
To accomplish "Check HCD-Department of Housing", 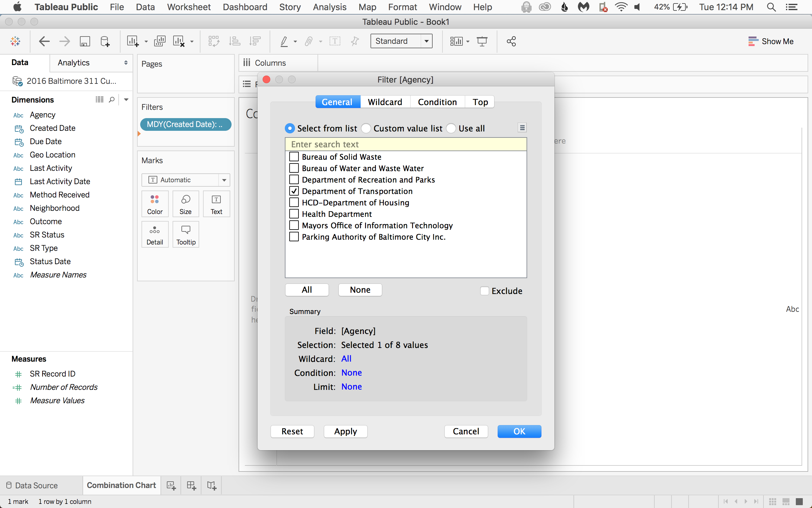I will point(294,202).
